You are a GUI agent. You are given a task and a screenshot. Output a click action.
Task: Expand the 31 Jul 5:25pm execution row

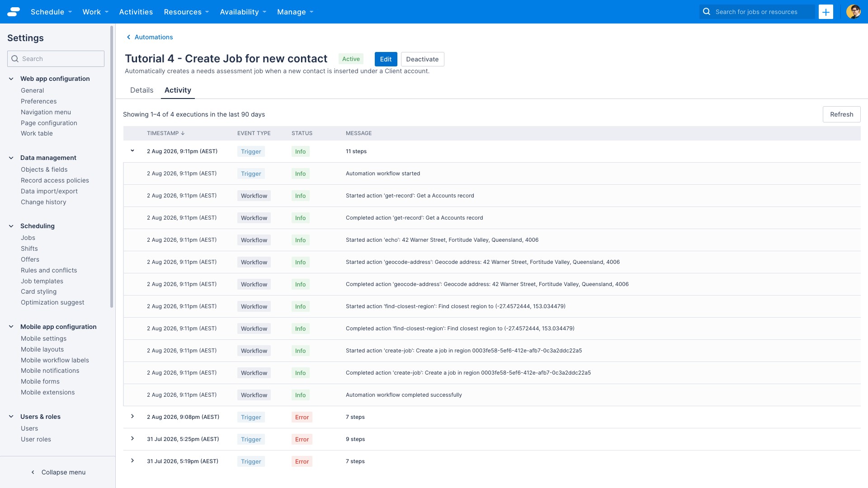[132, 439]
